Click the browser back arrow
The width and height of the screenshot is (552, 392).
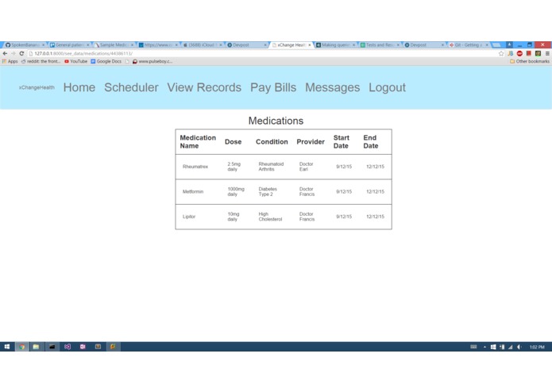(5, 53)
